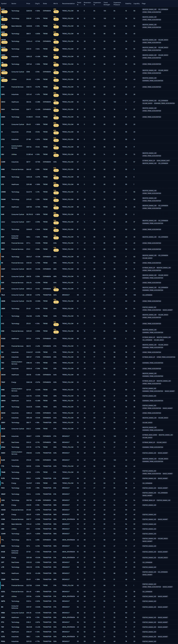
Task: Click the Recommendation column header
Action: coord(68,3)
